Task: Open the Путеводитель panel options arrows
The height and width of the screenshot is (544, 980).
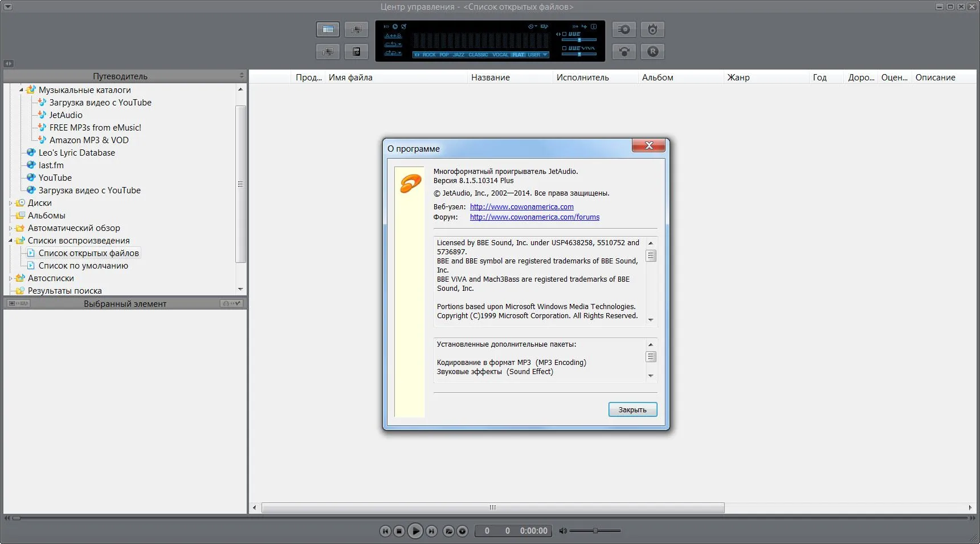Action: point(242,76)
